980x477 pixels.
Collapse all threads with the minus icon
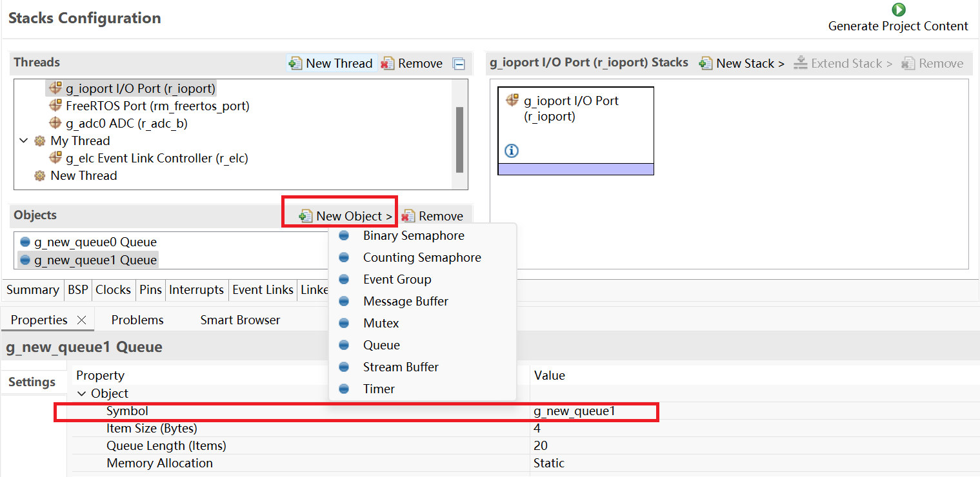(459, 64)
